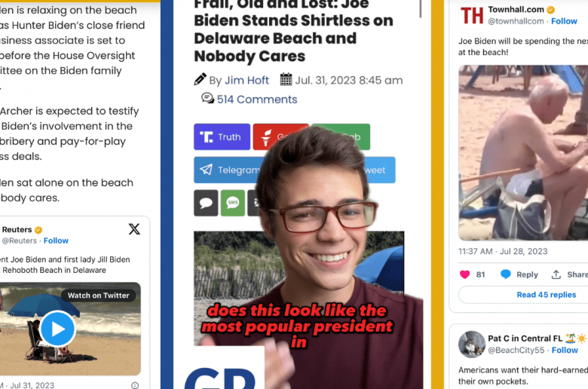Screen dimensions: 588x389
Task: Share article via Truth button
Action: pos(222,137)
